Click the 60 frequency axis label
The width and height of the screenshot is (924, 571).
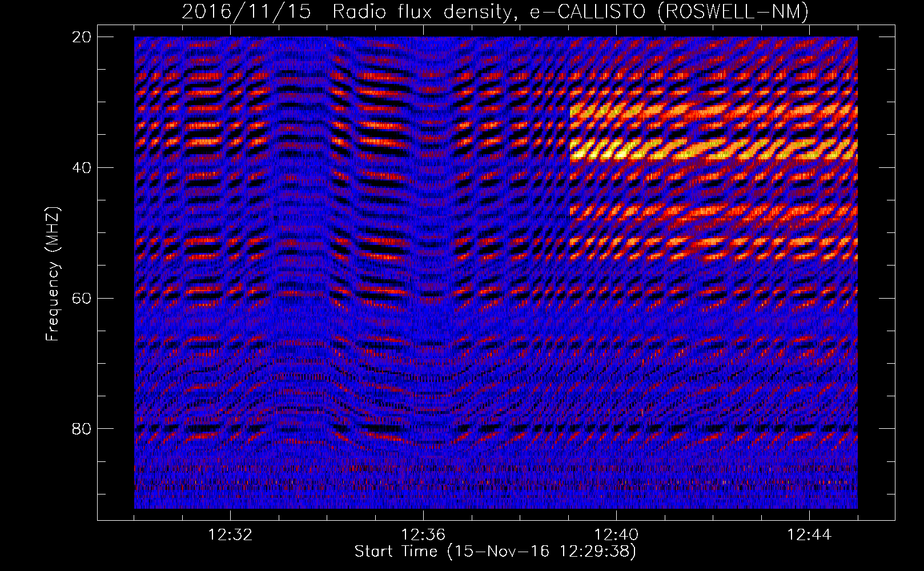coord(82,298)
